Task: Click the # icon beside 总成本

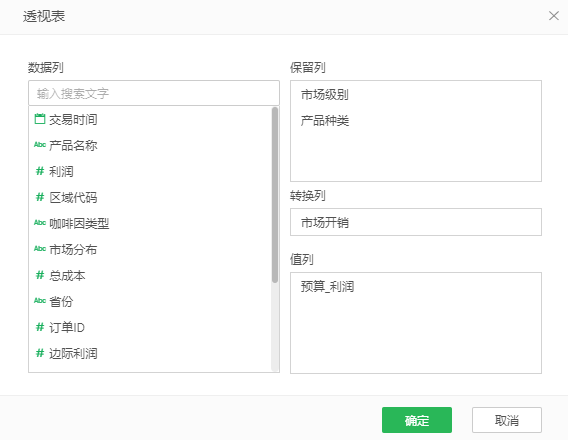Action: click(40, 275)
